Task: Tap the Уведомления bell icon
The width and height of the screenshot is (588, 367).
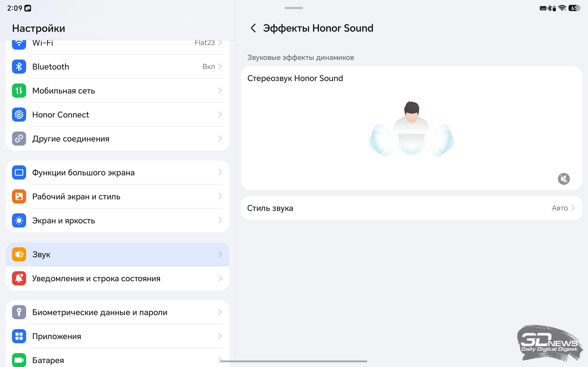Action: [x=19, y=278]
